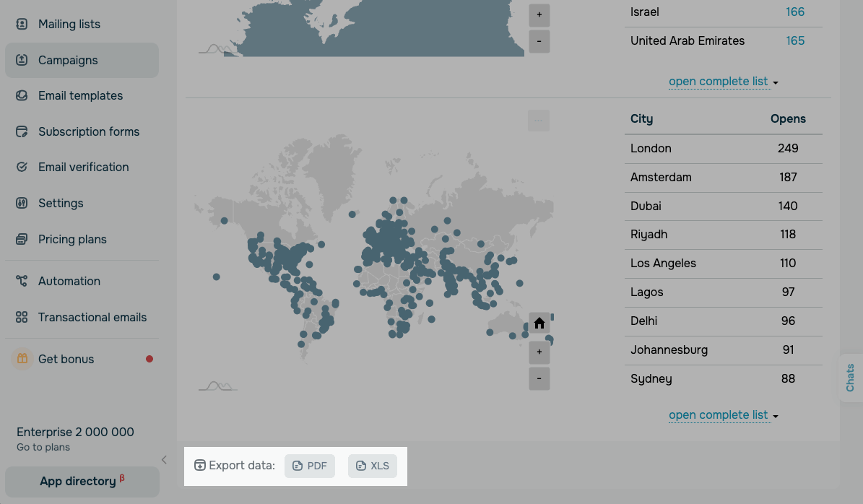Click the Opens column header
This screenshot has width=863, height=504.
point(788,119)
